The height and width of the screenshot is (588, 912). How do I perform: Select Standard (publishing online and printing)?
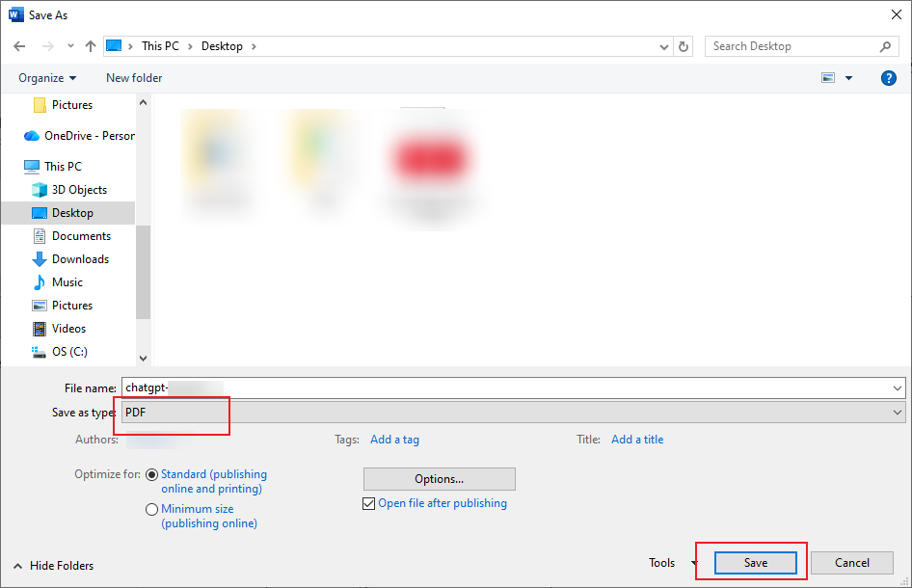click(x=151, y=474)
